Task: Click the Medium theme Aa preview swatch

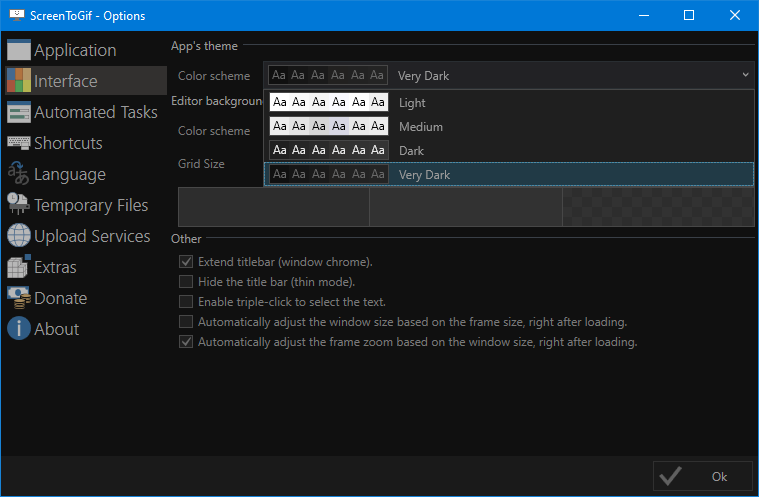Action: click(329, 126)
